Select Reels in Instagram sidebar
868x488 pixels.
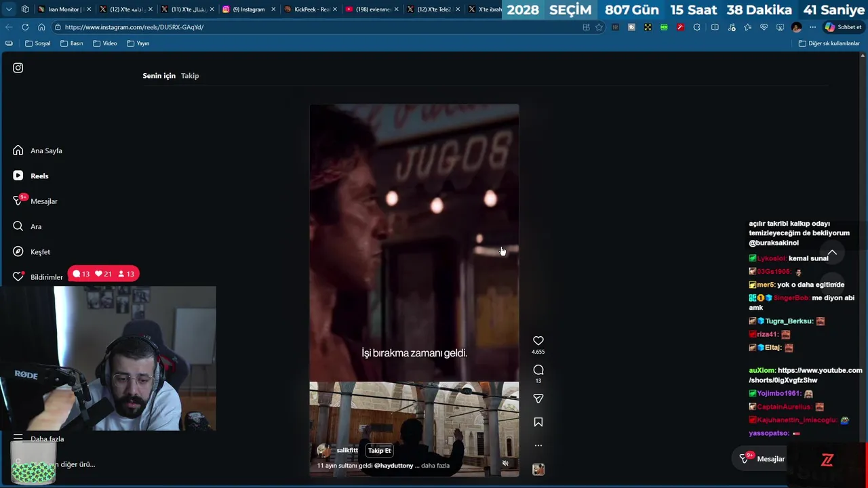click(31, 176)
